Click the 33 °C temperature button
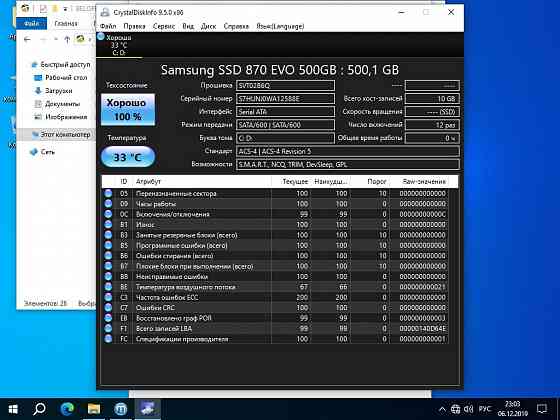560x420 pixels. pyautogui.click(x=128, y=157)
